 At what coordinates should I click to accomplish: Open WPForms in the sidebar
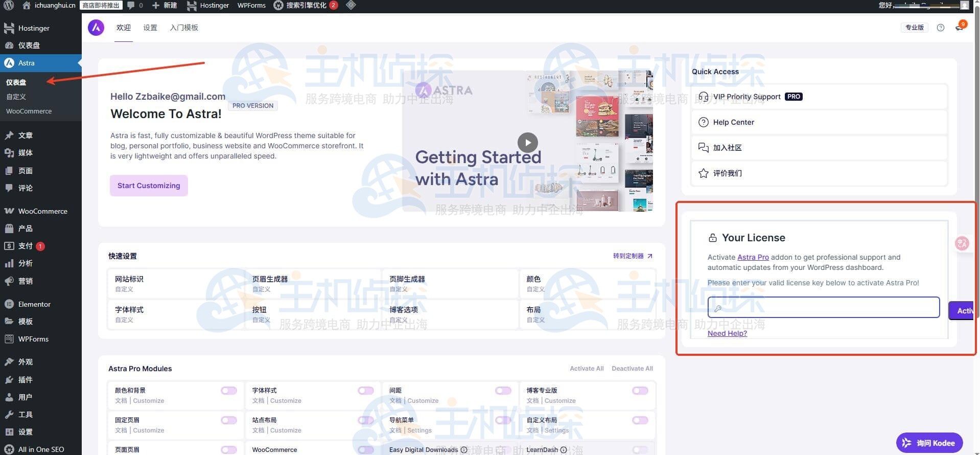(x=41, y=339)
